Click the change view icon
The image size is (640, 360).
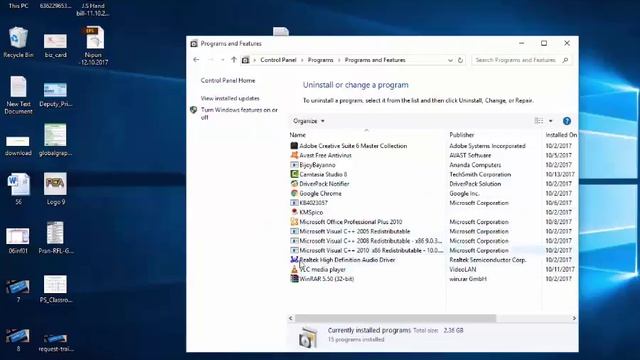pyautogui.click(x=539, y=121)
